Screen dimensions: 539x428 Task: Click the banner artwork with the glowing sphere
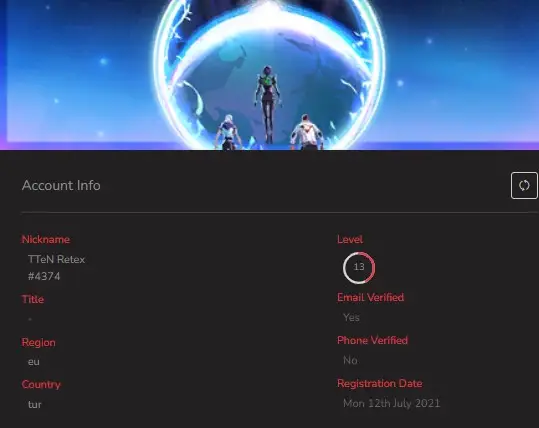pos(270,75)
